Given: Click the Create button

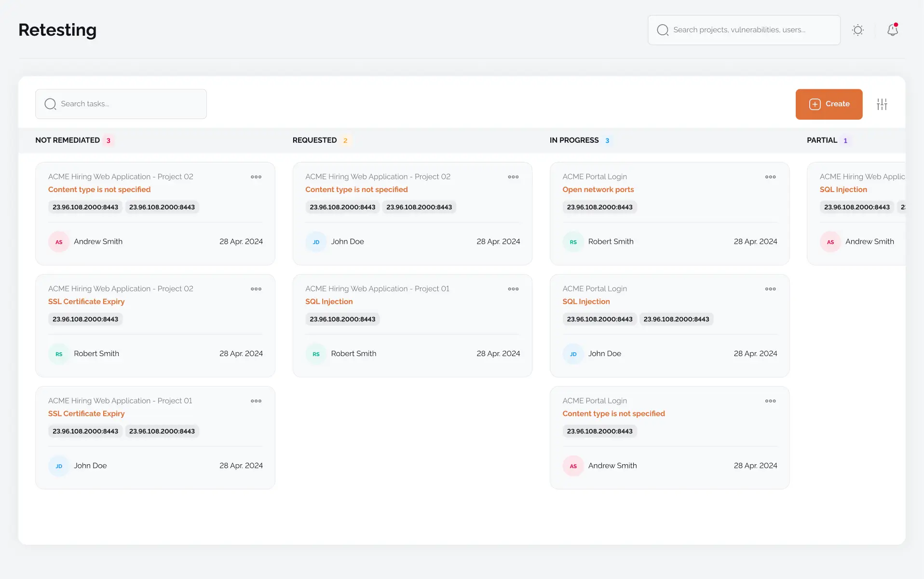Looking at the screenshot, I should [x=829, y=104].
